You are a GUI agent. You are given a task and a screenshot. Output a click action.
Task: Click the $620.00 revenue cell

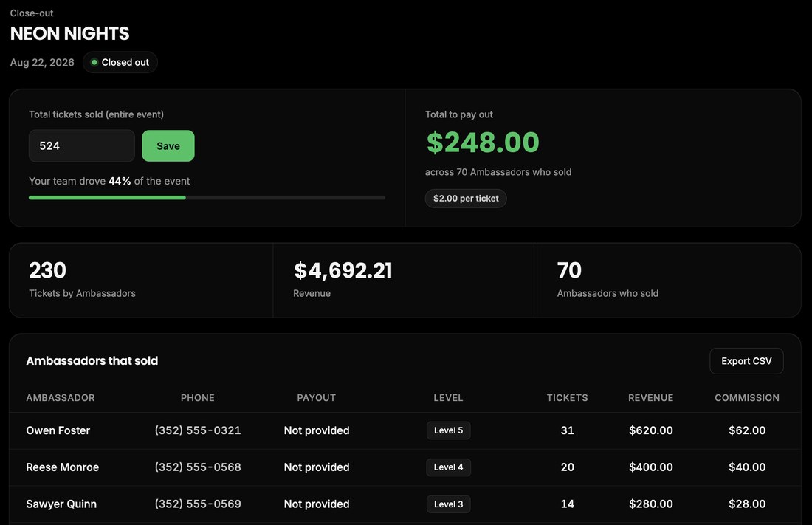651,430
